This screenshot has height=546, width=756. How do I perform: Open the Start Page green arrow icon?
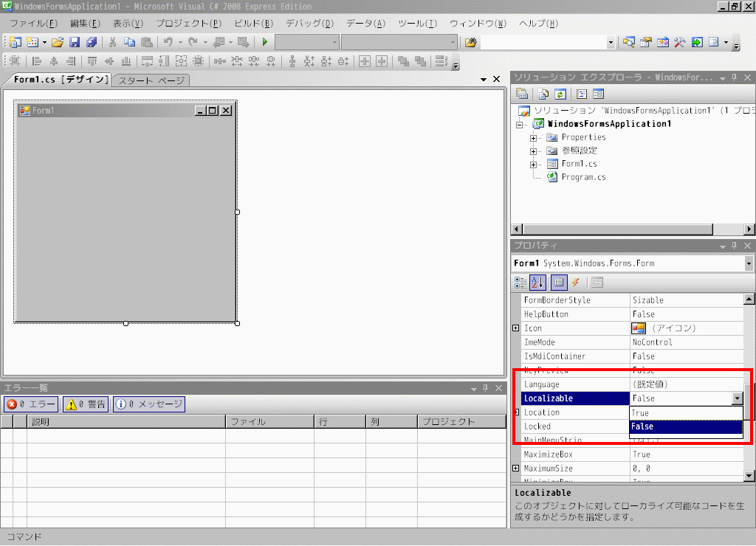point(697,42)
